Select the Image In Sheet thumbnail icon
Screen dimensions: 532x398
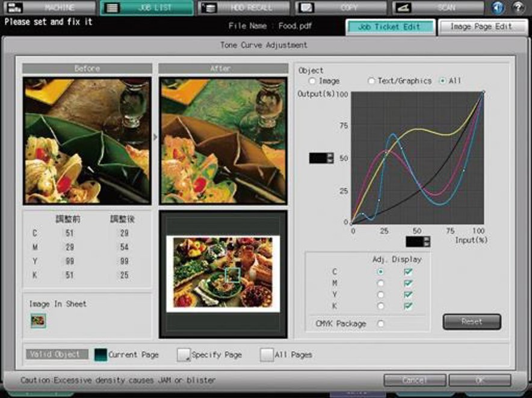(39, 320)
